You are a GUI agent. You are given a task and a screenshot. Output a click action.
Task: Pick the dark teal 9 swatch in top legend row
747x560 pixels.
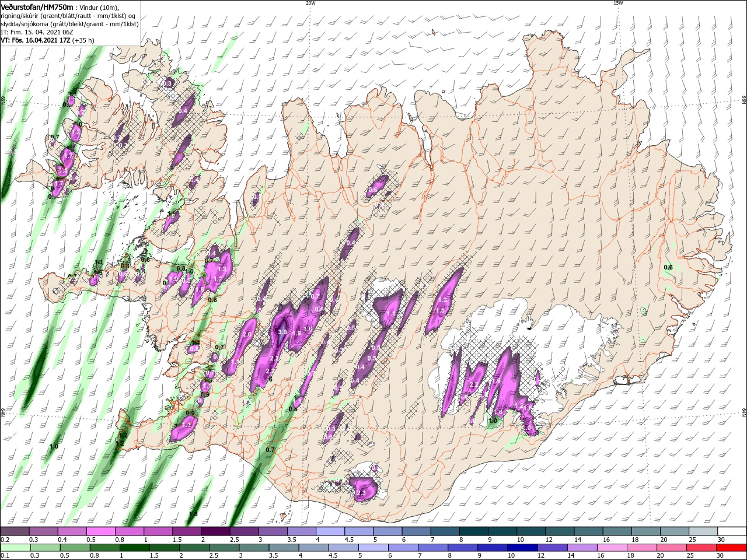coord(502,531)
